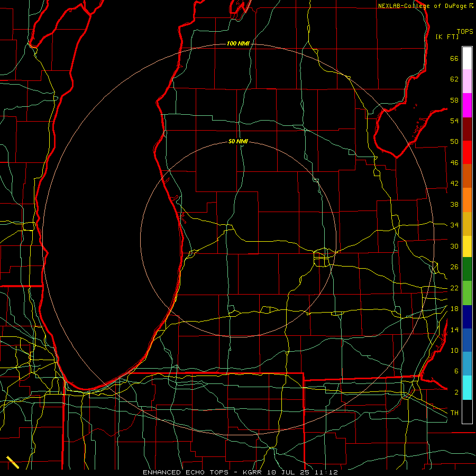Pick the dark burnt-orange legend swatch
This screenshot has width=476, height=476.
467,176
